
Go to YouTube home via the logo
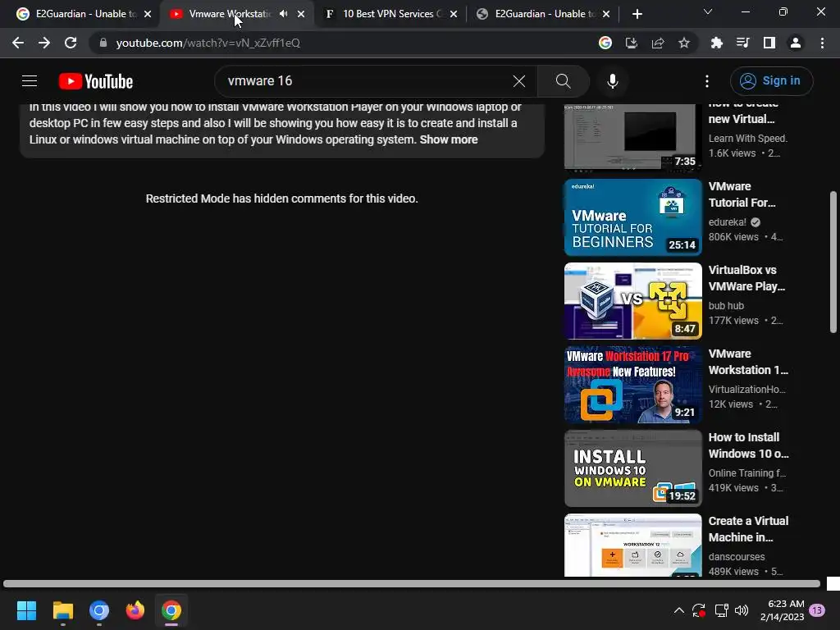[x=96, y=81]
